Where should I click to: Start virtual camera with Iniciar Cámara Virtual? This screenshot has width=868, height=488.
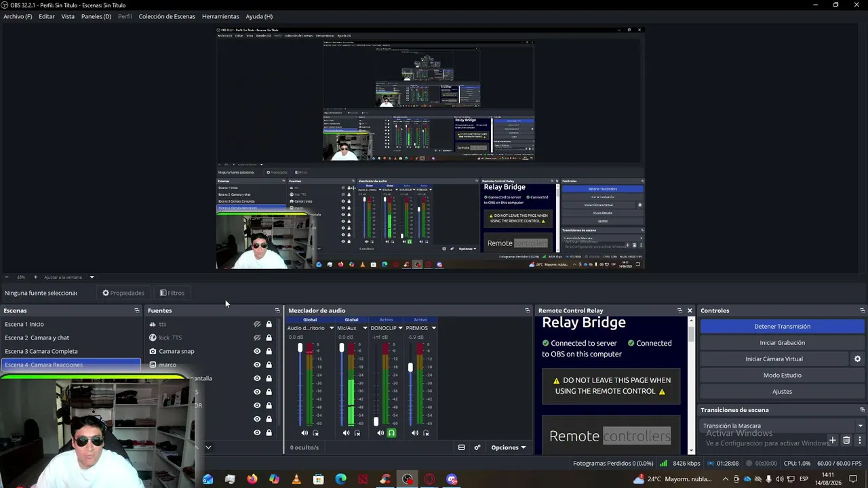point(774,359)
